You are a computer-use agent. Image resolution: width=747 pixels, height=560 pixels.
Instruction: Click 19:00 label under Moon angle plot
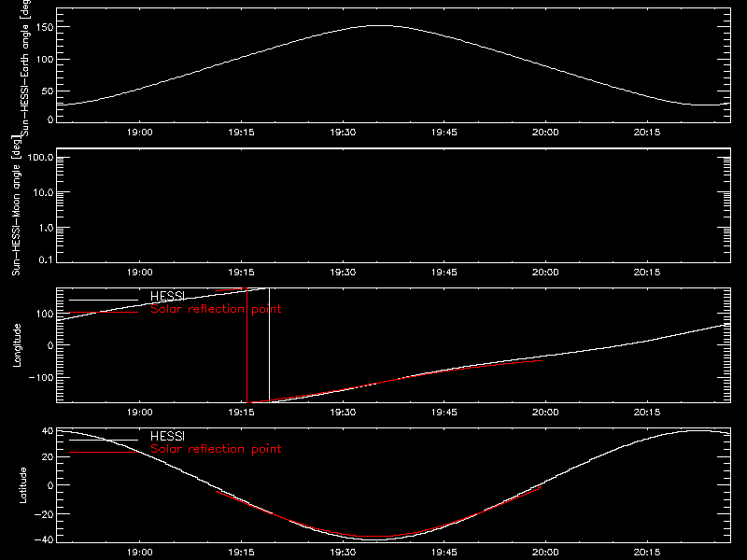139,273
